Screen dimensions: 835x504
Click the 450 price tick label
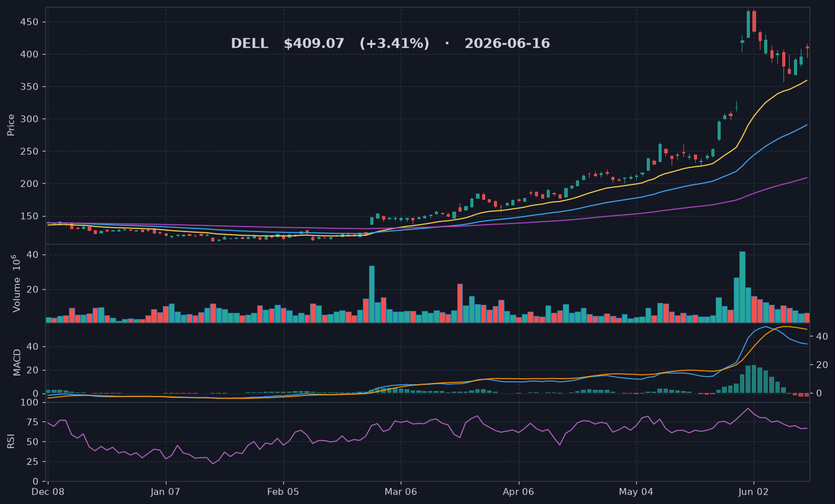tap(31, 22)
